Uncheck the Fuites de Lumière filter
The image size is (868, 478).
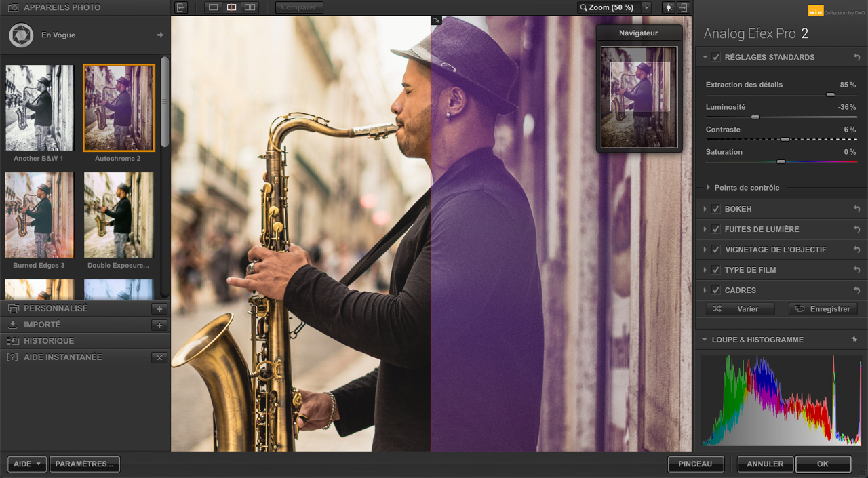(716, 230)
